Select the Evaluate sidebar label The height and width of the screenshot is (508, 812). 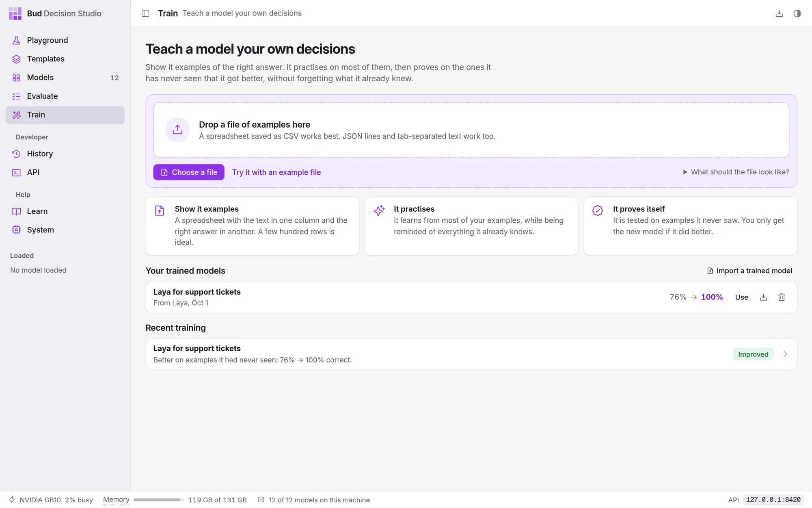point(43,96)
